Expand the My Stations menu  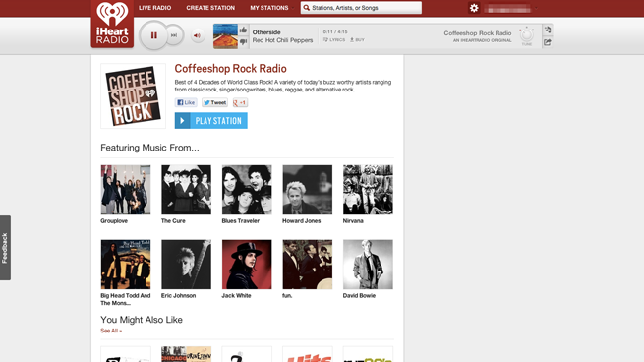[271, 8]
